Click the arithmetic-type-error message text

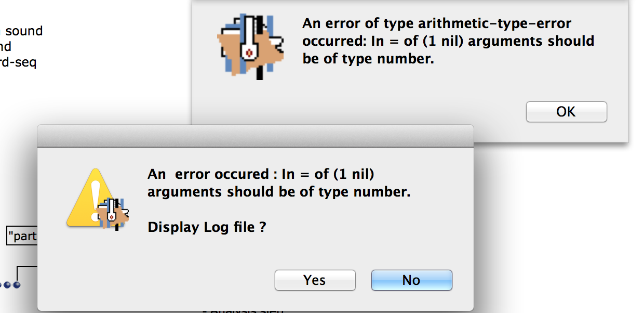(x=448, y=41)
